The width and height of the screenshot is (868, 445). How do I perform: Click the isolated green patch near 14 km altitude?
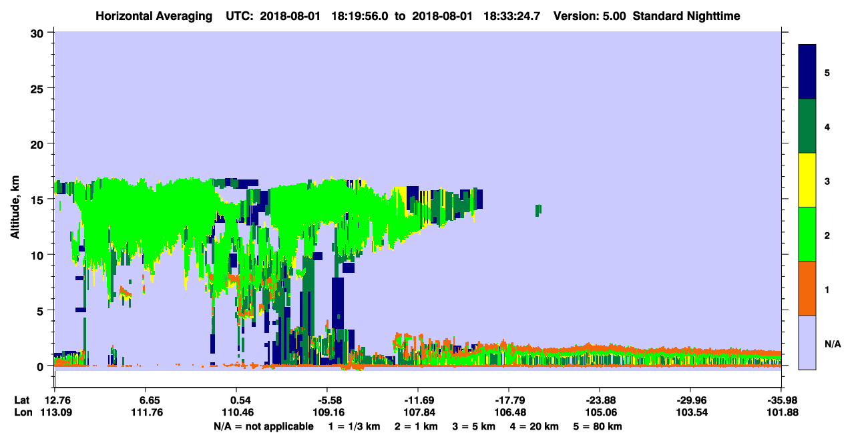tap(538, 210)
